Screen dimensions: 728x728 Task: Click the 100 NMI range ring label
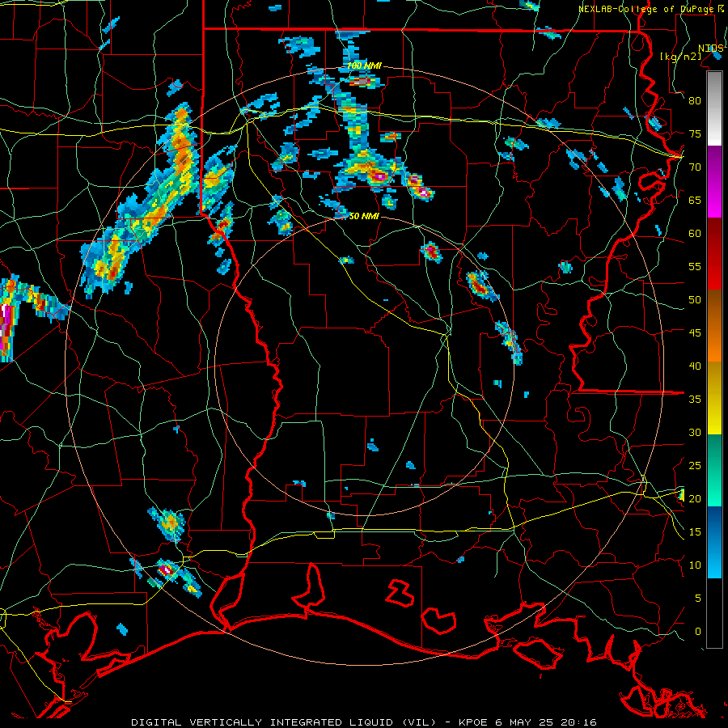pos(365,66)
